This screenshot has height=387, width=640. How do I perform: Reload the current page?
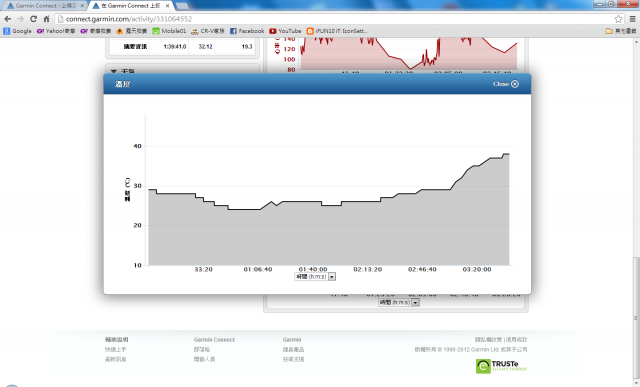coord(33,19)
